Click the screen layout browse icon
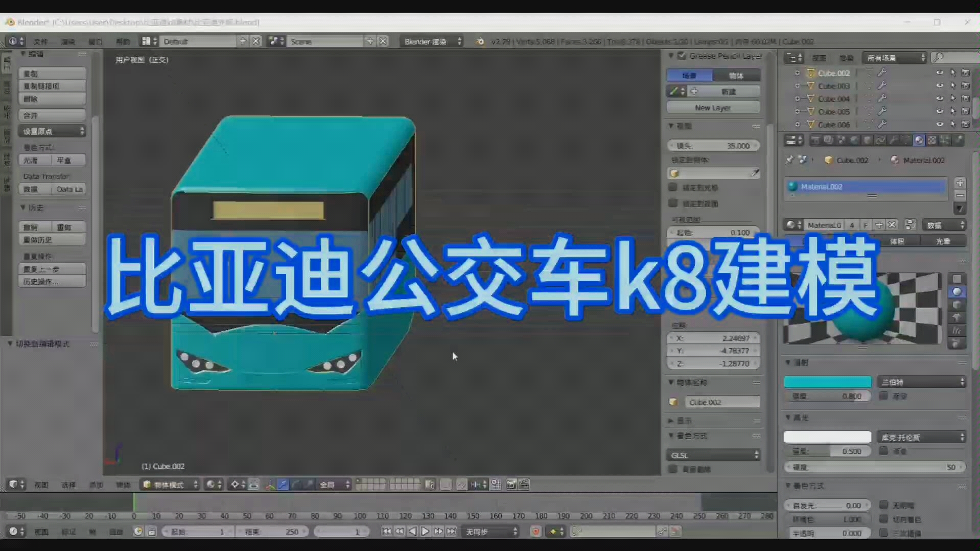The width and height of the screenshot is (980, 551). click(x=149, y=41)
